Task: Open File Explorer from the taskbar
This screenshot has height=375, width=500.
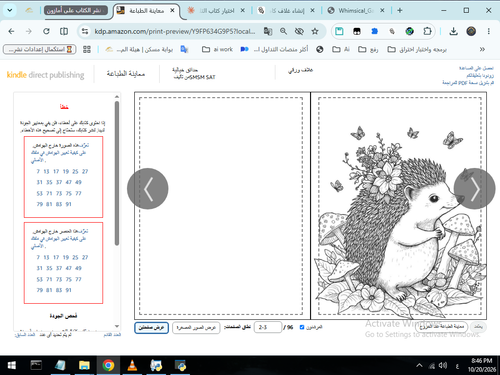Action: (84, 365)
